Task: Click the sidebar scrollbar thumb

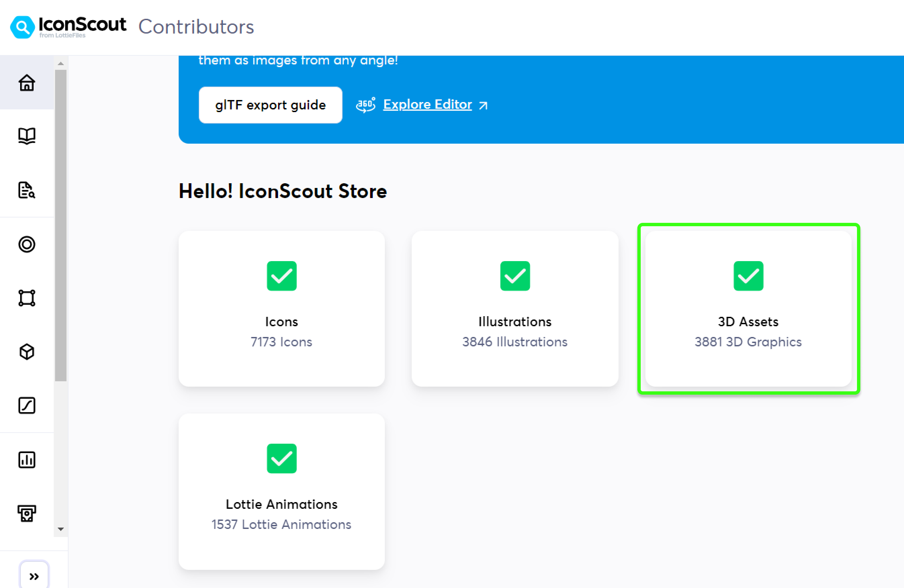Action: (x=61, y=226)
